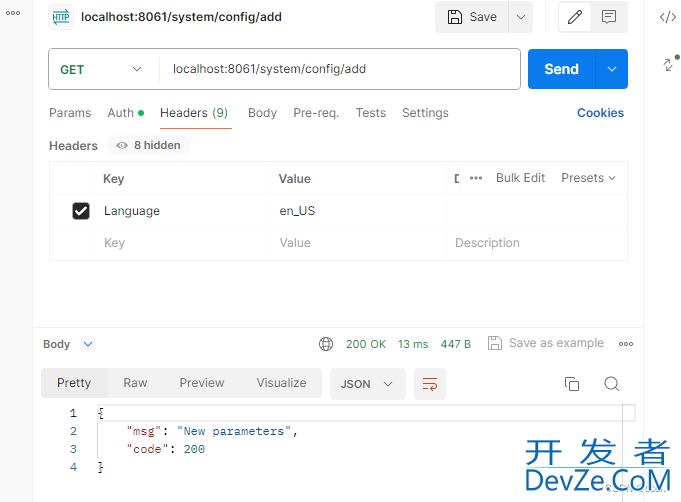Image resolution: width=681 pixels, height=502 pixels.
Task: Toggle the line wrap icon
Action: pos(430,384)
